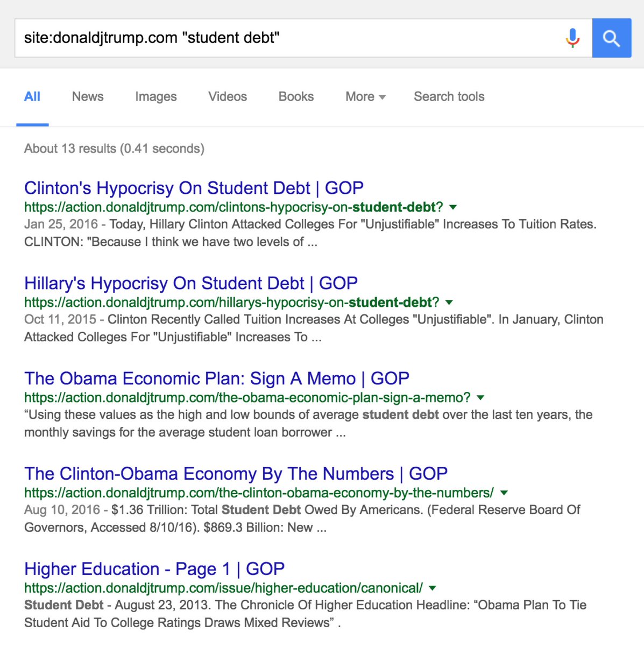Click the the-obama-economic-plan-sign-a-memo green URL
The height and width of the screenshot is (646, 644).
click(247, 398)
